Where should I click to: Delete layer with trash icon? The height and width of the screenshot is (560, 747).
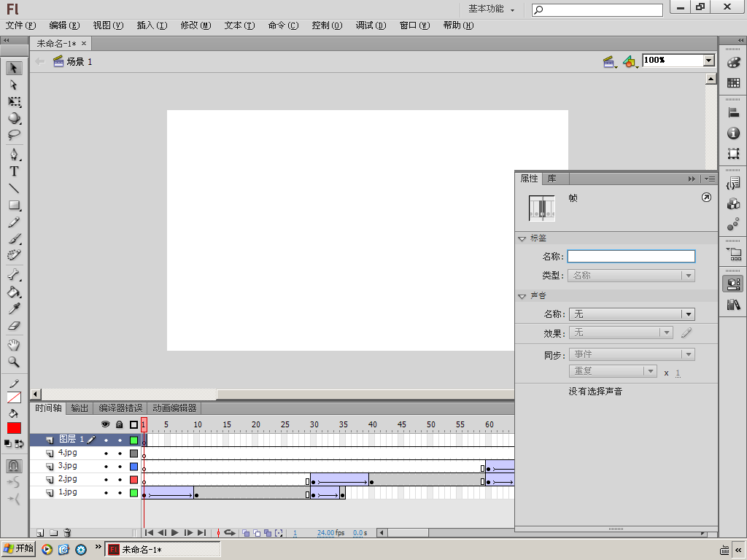67,533
